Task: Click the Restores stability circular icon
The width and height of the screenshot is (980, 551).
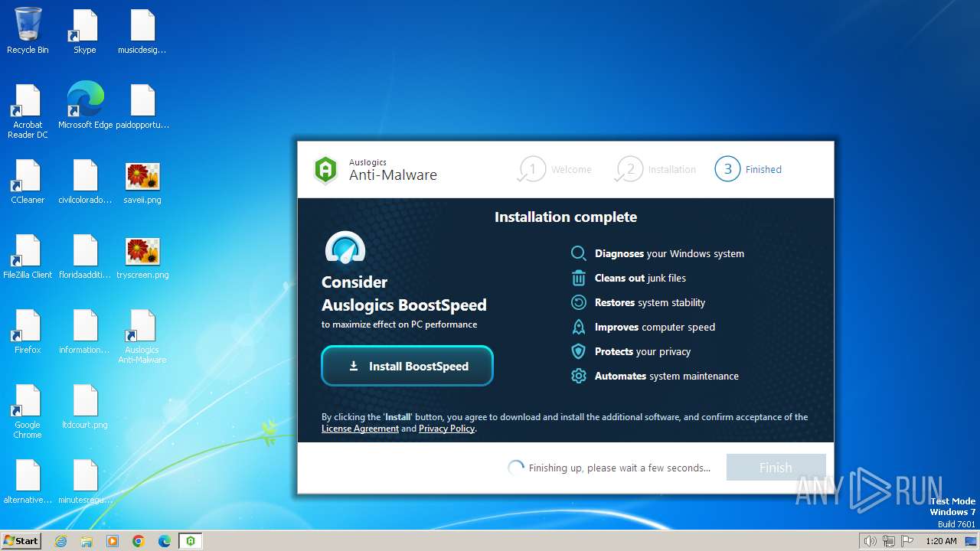Action: tap(579, 302)
